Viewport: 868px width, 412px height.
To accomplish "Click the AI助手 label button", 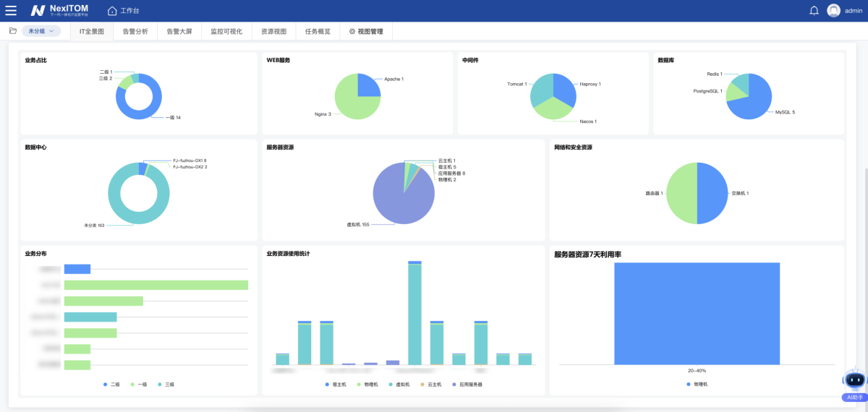I will [855, 398].
